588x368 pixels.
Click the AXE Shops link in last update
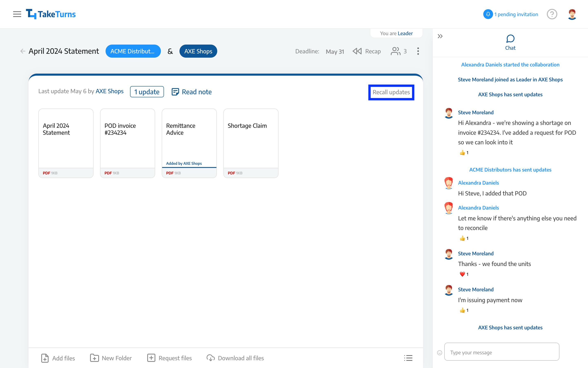pyautogui.click(x=110, y=91)
